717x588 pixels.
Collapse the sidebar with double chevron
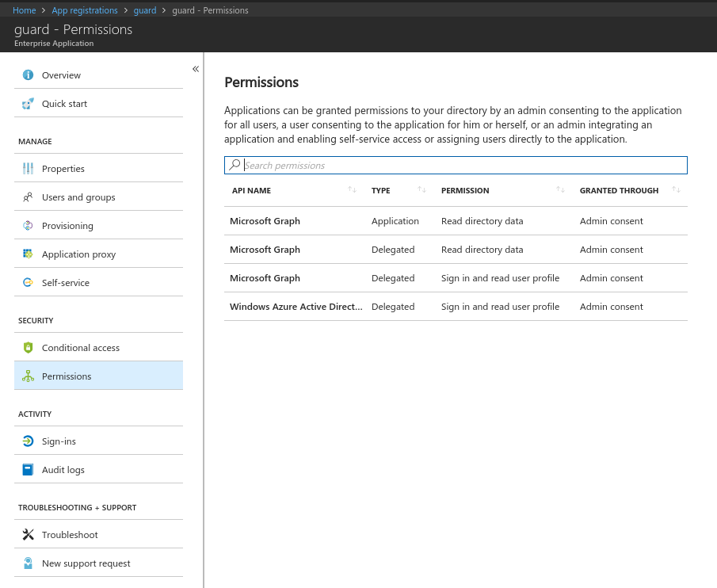pyautogui.click(x=196, y=69)
